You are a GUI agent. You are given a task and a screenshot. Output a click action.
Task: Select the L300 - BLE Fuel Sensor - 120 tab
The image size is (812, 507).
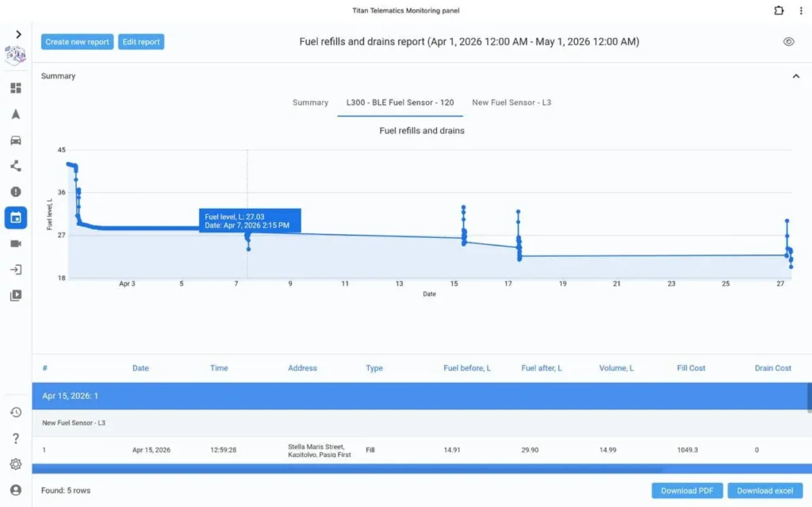[x=400, y=102]
